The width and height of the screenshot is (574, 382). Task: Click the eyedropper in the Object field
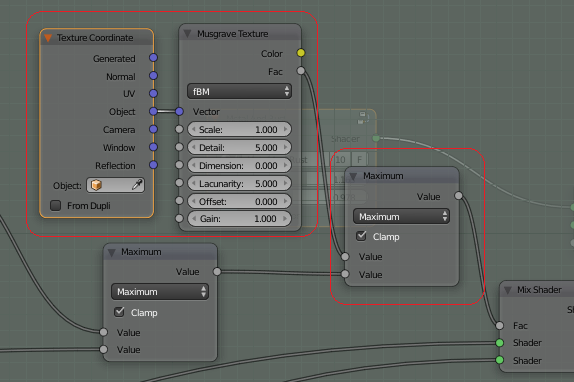(137, 185)
